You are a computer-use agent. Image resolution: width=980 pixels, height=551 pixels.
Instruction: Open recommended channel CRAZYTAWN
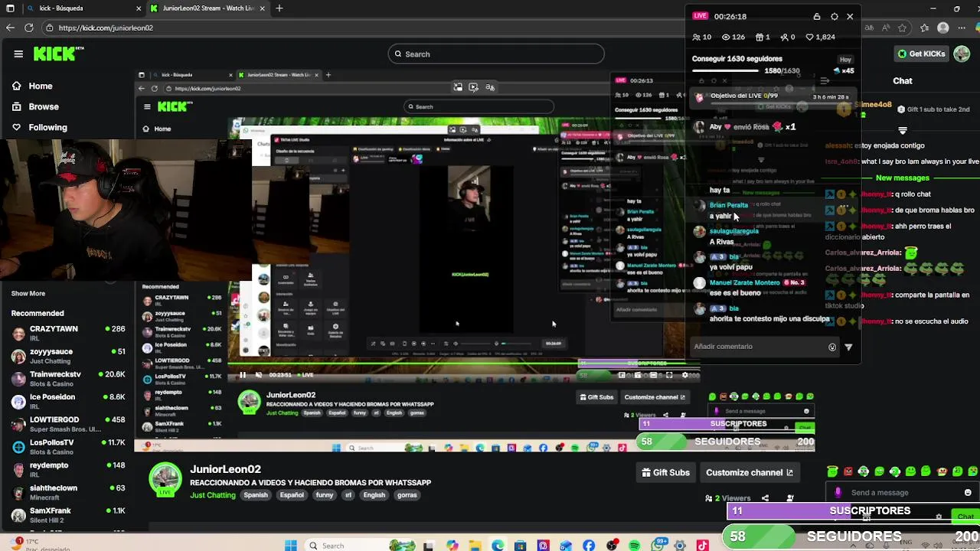tap(67, 333)
